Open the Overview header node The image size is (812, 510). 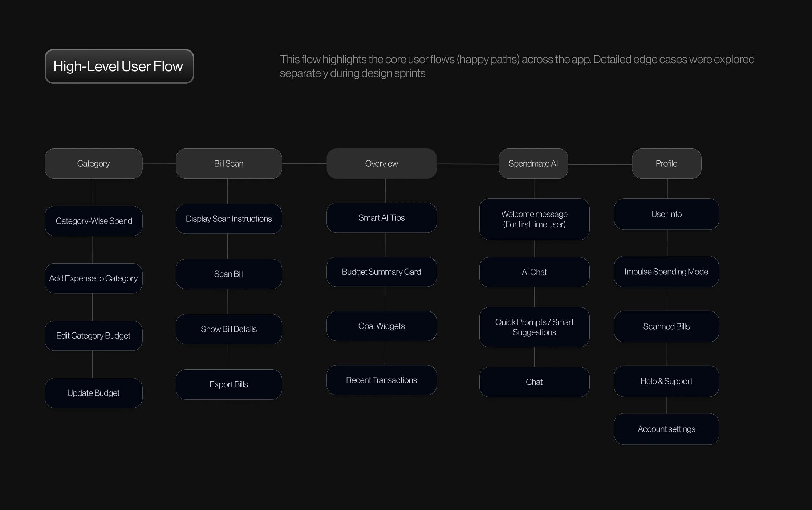pos(381,164)
